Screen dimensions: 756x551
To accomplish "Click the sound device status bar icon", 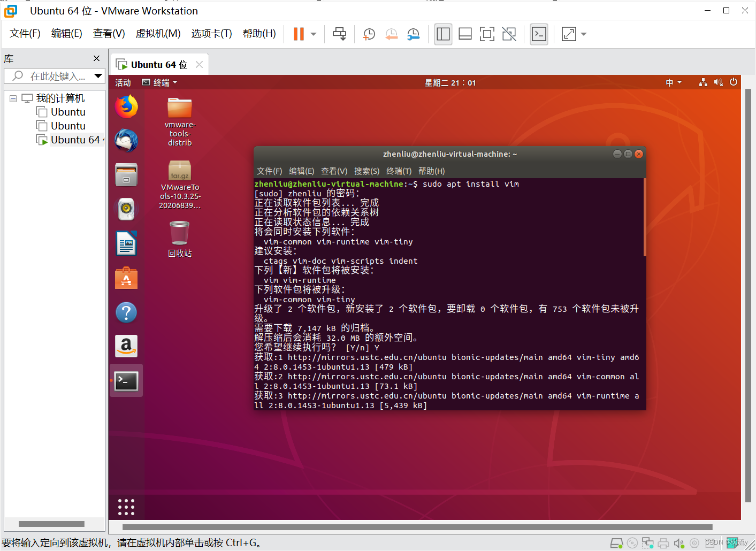I will coord(679,543).
